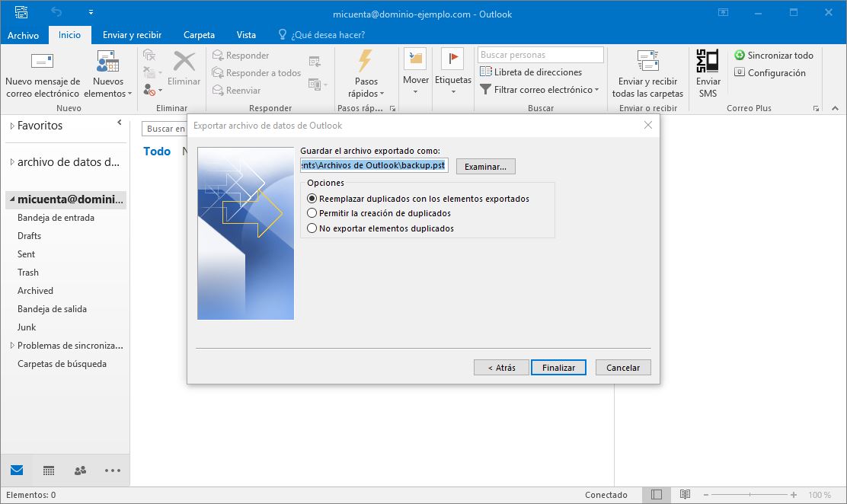Switch to Enviar y recibir tab
The width and height of the screenshot is (847, 504).
(x=133, y=35)
